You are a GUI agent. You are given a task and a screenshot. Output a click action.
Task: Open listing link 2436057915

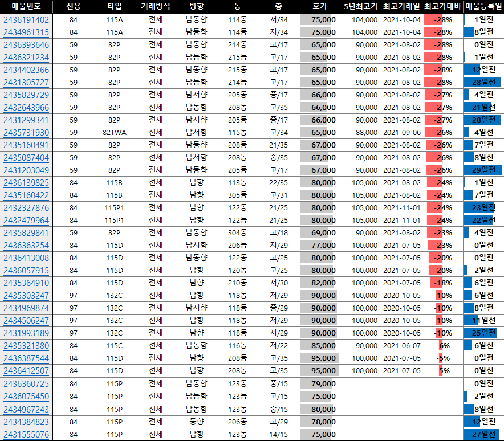click(26, 271)
